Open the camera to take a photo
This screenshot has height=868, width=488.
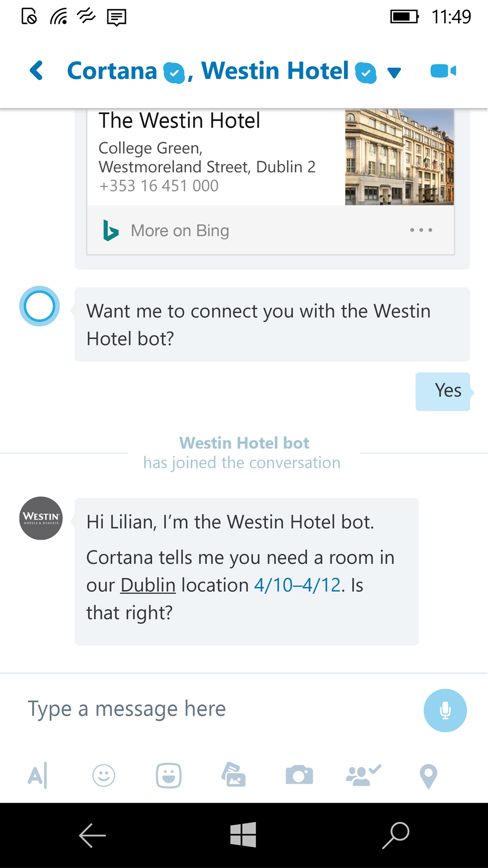click(x=299, y=775)
